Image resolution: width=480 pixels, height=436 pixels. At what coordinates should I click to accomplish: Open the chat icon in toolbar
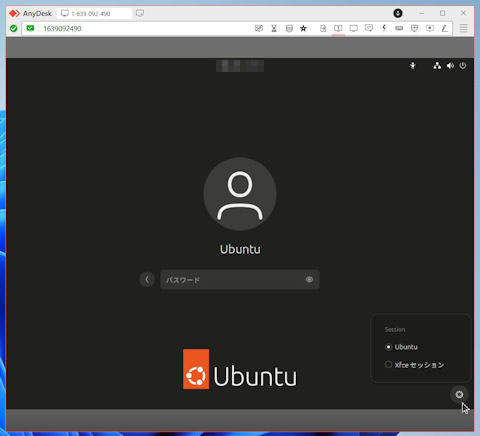coord(369,28)
